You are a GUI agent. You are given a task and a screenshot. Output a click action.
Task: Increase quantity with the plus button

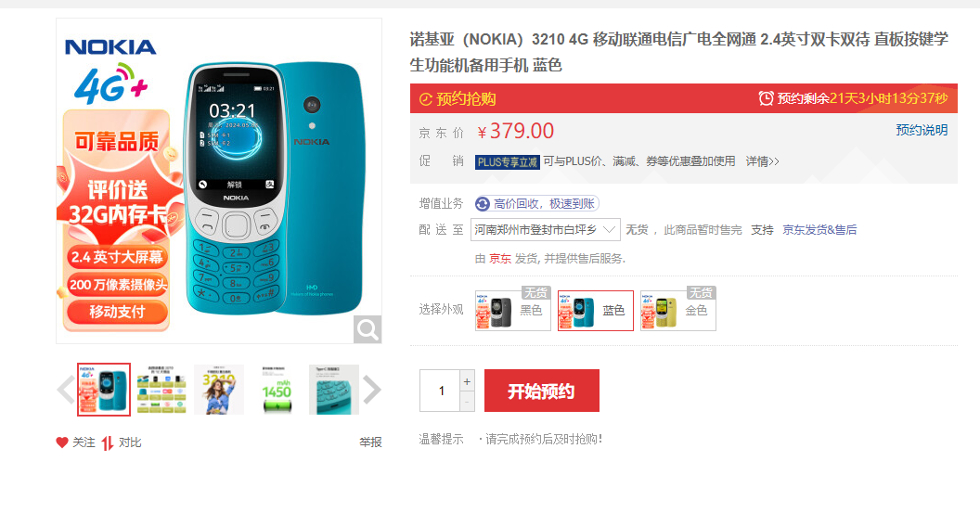(467, 381)
